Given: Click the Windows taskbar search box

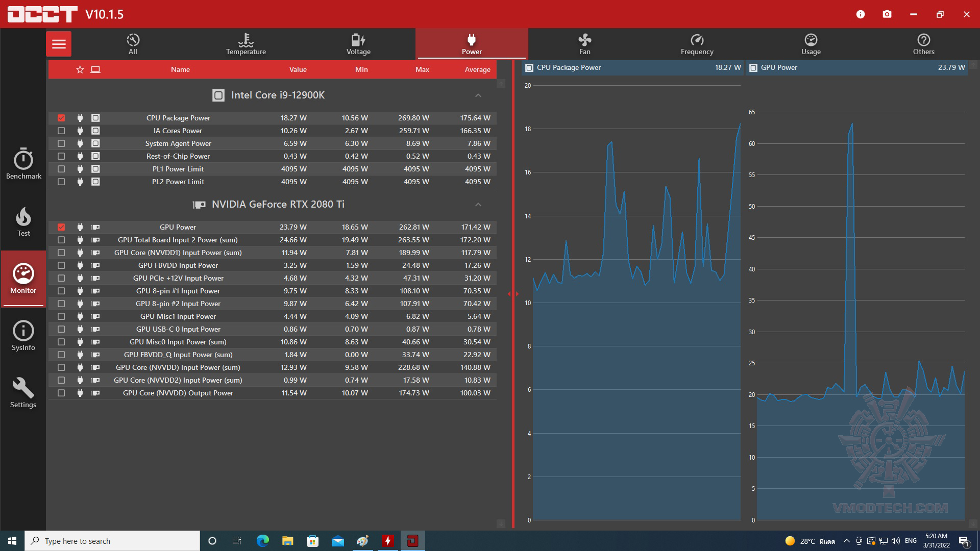Looking at the screenshot, I should (x=112, y=541).
